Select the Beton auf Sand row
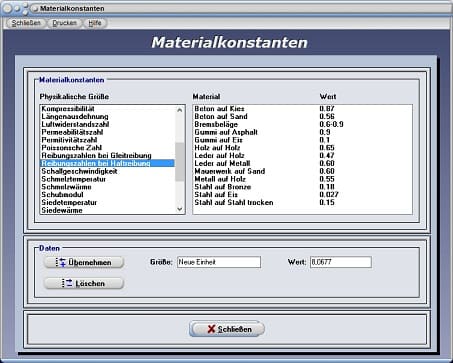This screenshot has height=363, width=453. click(x=302, y=117)
